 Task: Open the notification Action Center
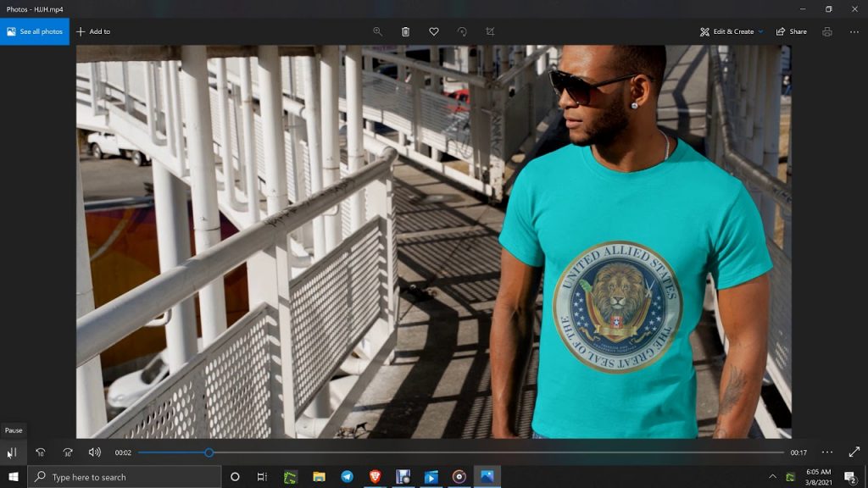[x=850, y=477]
